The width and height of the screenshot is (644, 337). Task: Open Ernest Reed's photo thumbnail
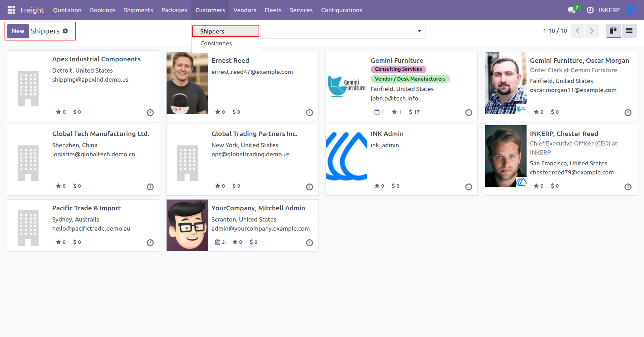tap(187, 83)
